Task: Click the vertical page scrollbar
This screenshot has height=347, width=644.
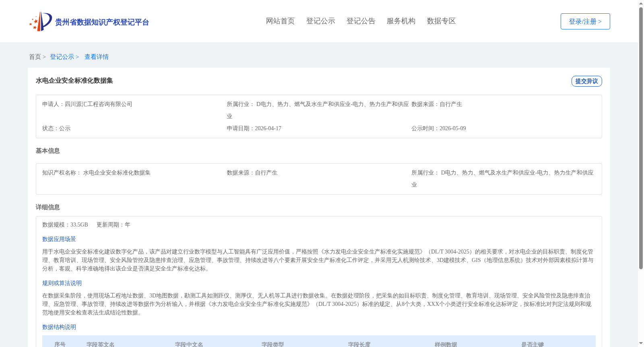Action: tap(641, 138)
